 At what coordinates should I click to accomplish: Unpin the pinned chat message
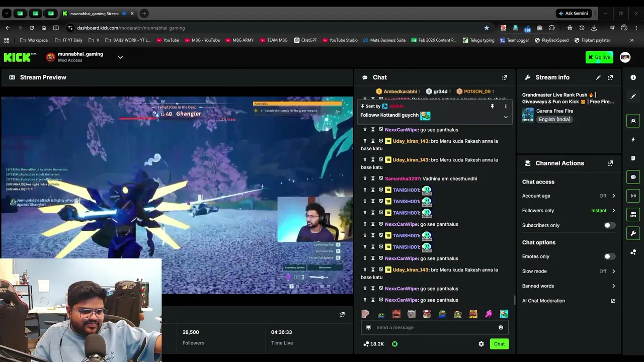click(x=492, y=107)
